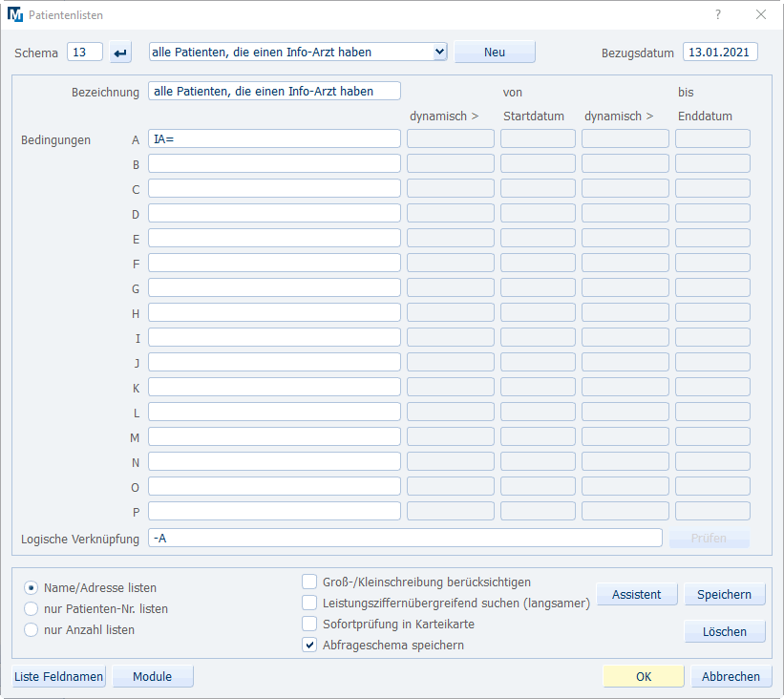Click the enter arrow icon beside Schema
This screenshot has height=699, width=784.
click(x=120, y=53)
